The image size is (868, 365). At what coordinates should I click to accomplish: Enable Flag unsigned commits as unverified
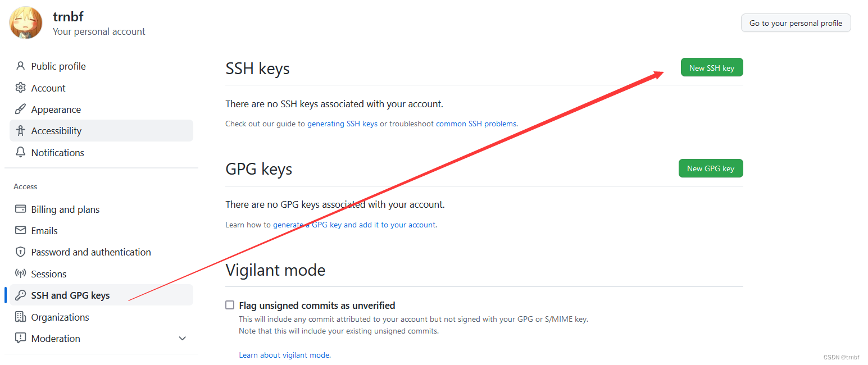pos(230,305)
